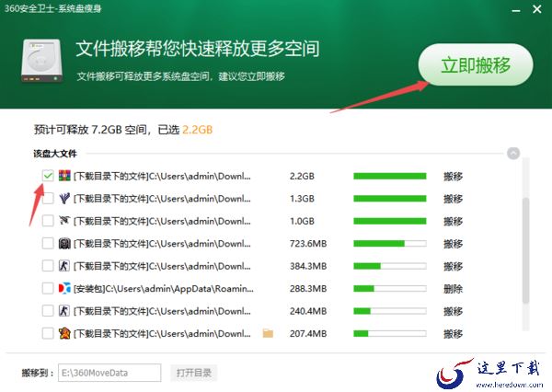Click the game icon on the 240.4MB row
The image size is (552, 392).
point(64,311)
